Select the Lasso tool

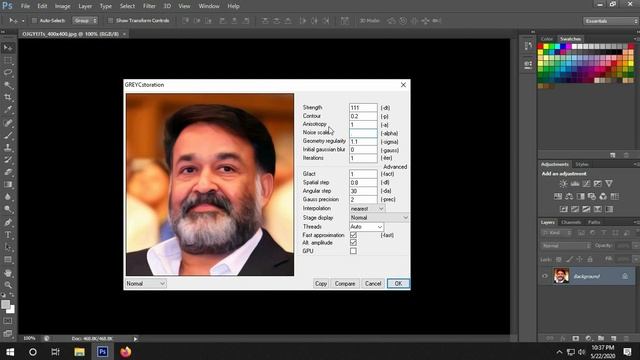[8, 73]
